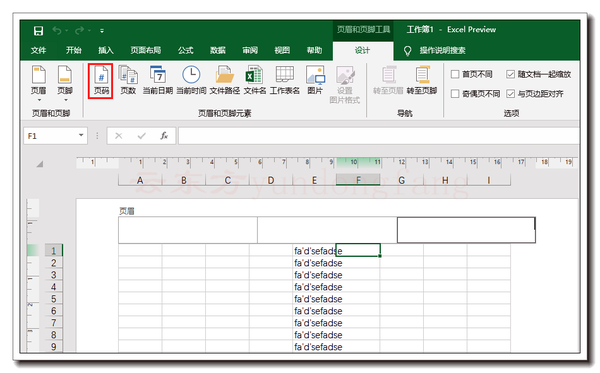Image resolution: width=600 pixels, height=373 pixels.
Task: Click the Select All corner triangle
Action: 39,164
